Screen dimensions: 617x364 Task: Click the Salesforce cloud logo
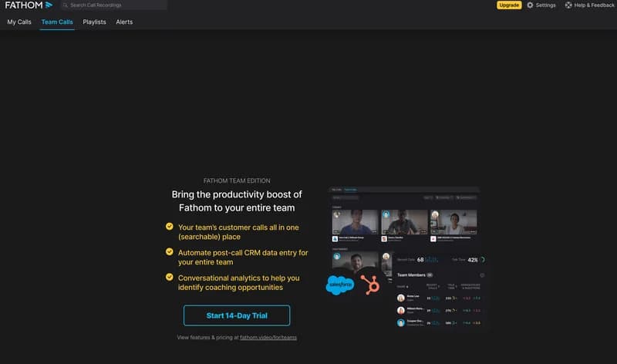pyautogui.click(x=340, y=285)
